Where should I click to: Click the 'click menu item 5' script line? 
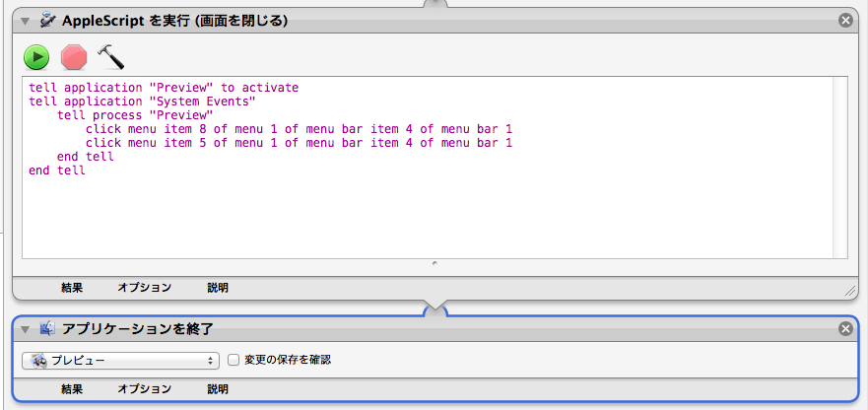(x=299, y=143)
